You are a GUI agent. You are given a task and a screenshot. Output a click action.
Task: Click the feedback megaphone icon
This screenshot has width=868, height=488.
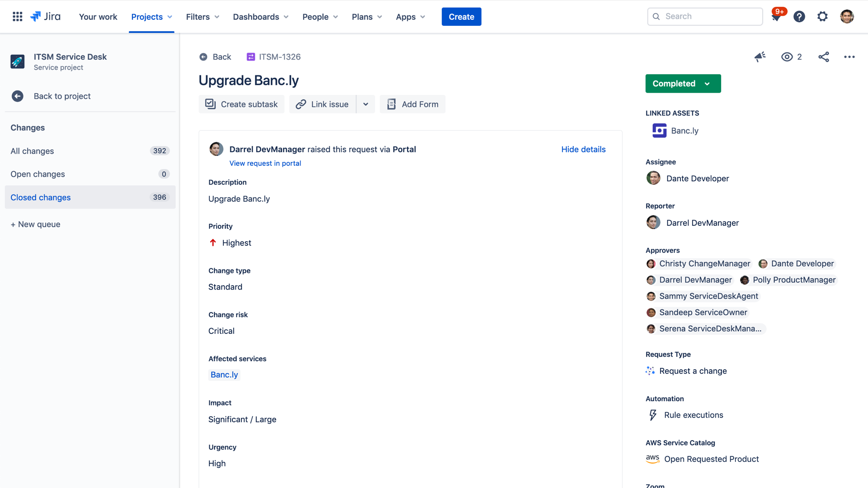point(760,57)
